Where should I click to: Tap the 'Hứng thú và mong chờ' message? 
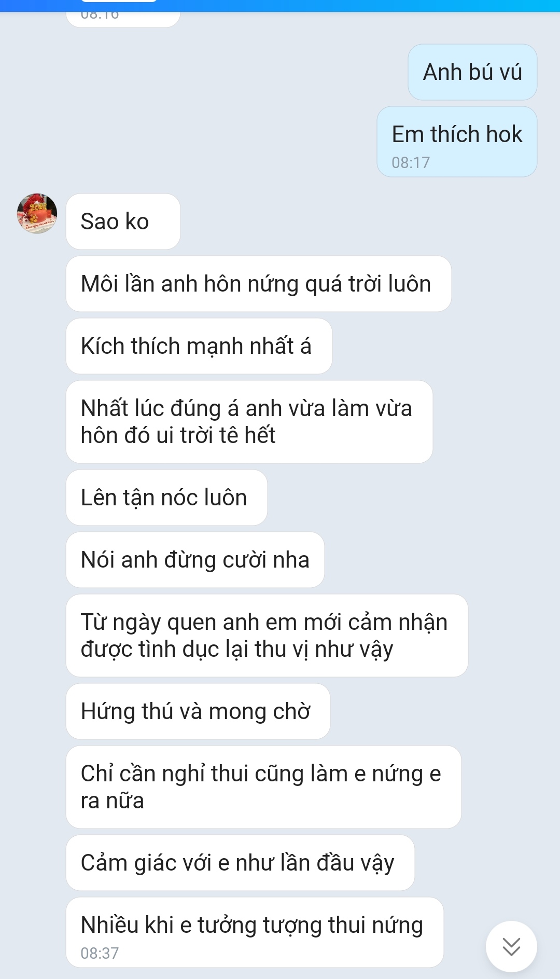[198, 711]
